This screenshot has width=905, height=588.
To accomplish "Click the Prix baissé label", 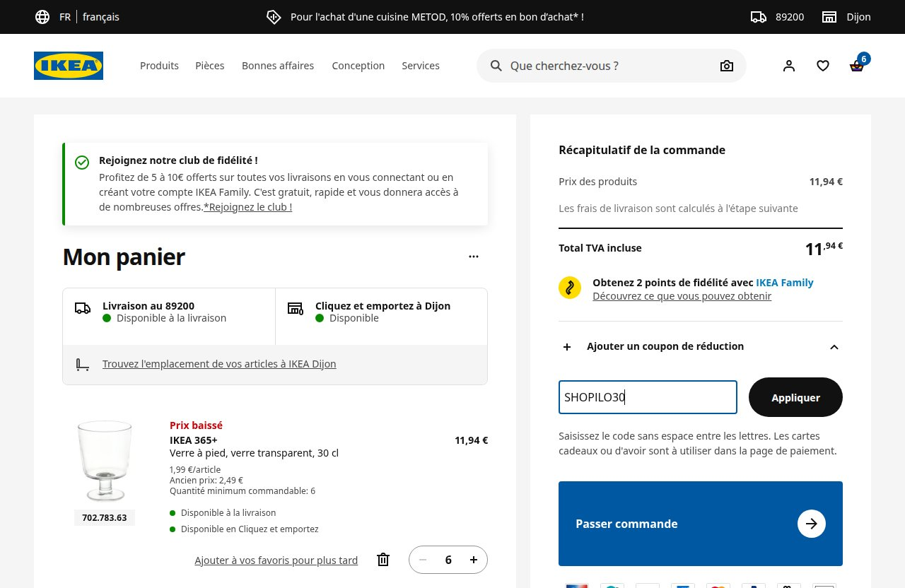I will (x=196, y=425).
